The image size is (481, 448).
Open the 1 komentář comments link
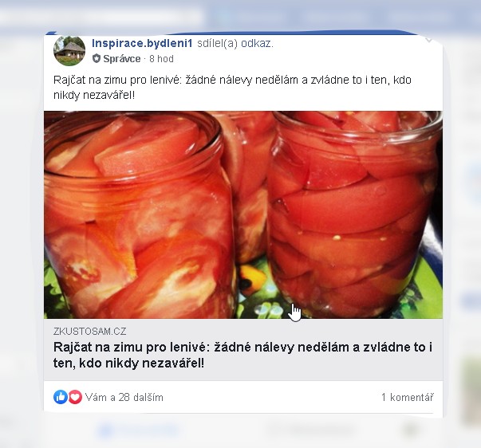click(x=408, y=398)
